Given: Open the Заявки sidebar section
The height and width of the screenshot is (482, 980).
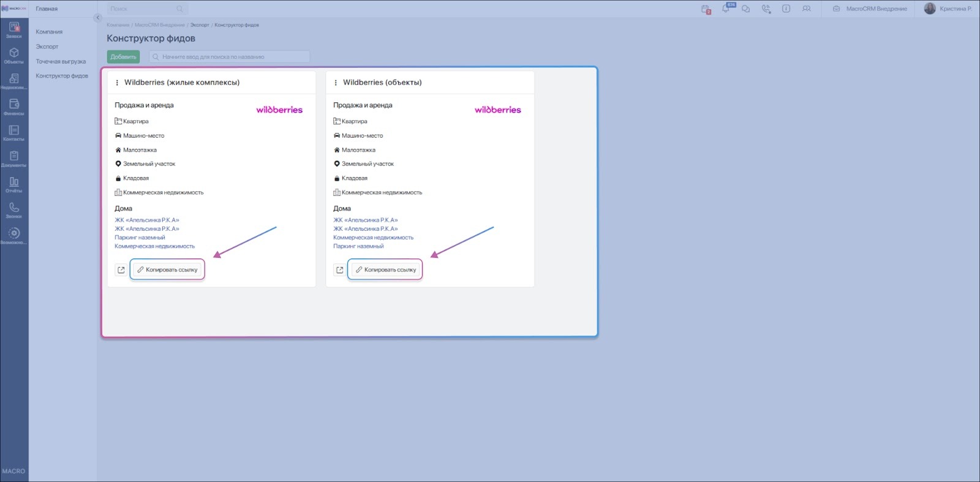Looking at the screenshot, I should click(x=13, y=29).
